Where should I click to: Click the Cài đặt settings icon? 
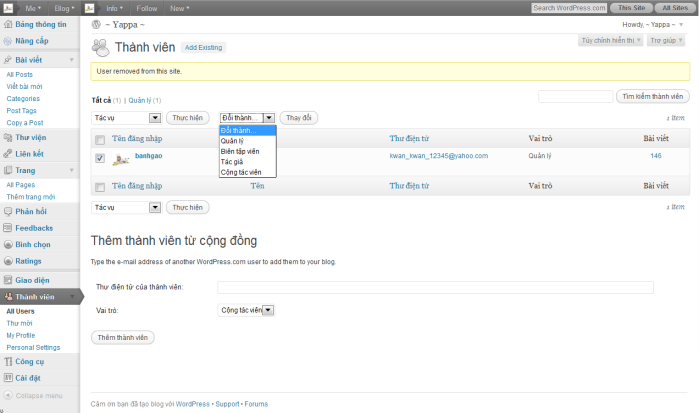[8, 377]
